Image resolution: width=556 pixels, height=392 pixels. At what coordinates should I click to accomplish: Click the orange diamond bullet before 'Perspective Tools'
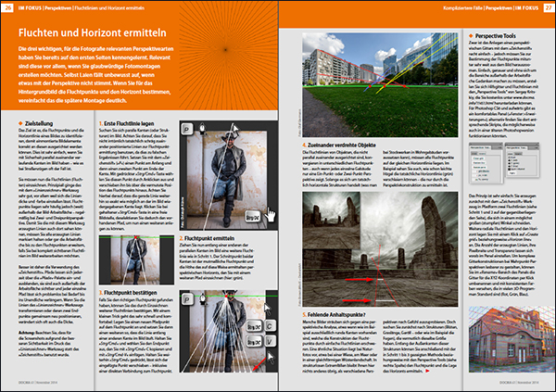coord(471,36)
